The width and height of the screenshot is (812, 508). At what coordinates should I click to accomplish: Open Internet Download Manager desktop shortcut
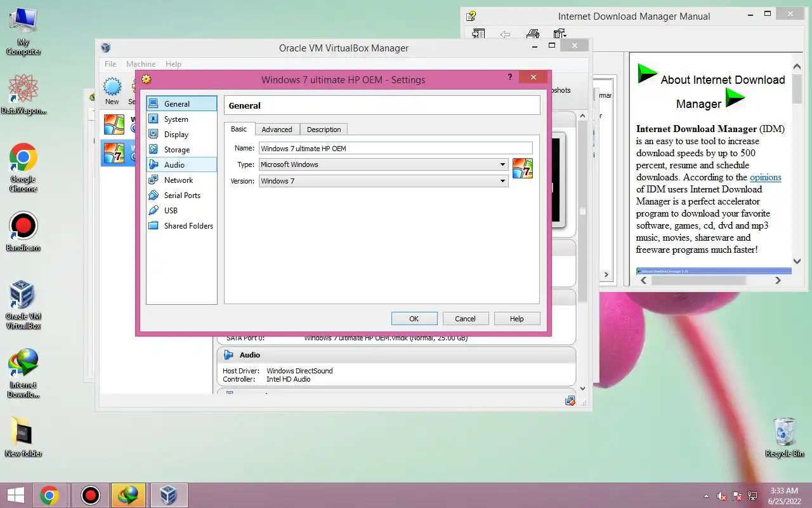tap(23, 373)
